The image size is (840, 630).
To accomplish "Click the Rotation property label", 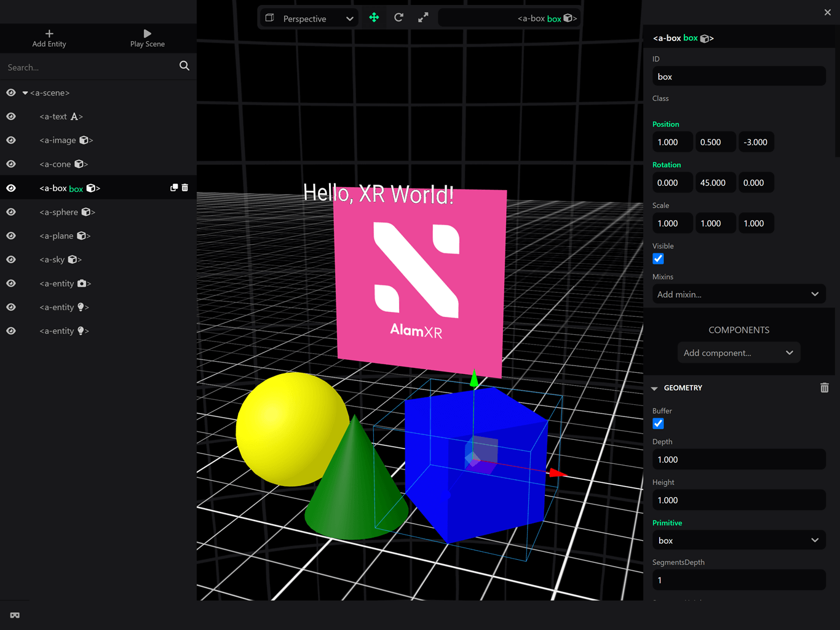I will 667,165.
